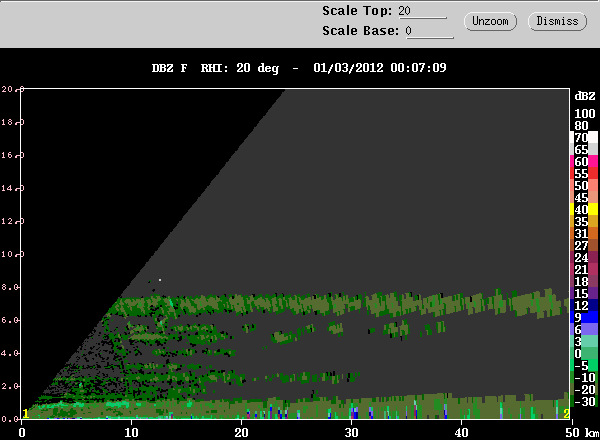
Task: Click the Unzoom button
Action: coord(490,21)
